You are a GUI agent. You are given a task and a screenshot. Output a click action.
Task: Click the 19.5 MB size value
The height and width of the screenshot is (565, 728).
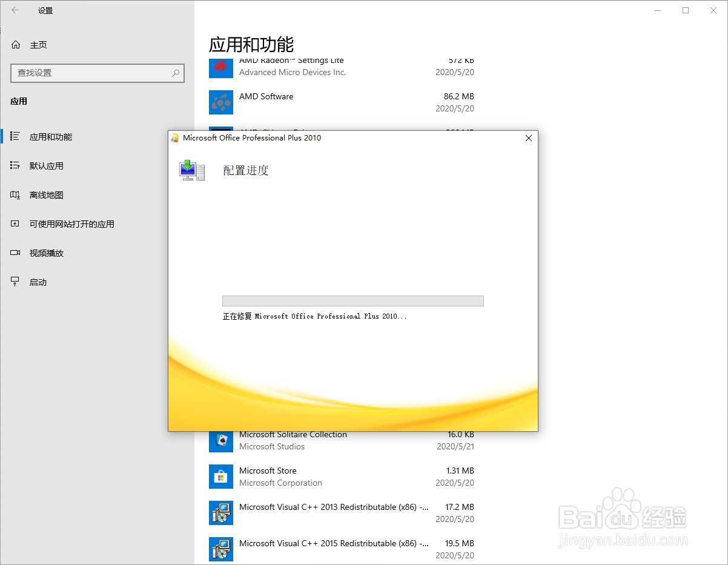click(460, 543)
